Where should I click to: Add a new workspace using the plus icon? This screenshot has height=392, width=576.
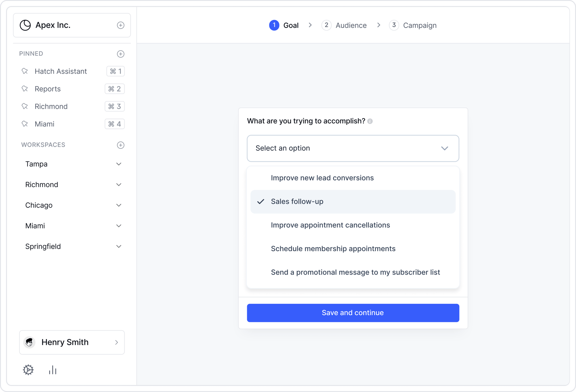coord(120,145)
